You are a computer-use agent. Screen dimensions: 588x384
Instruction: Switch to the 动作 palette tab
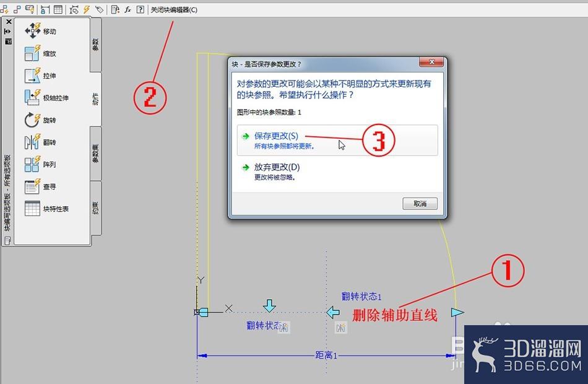click(x=95, y=98)
